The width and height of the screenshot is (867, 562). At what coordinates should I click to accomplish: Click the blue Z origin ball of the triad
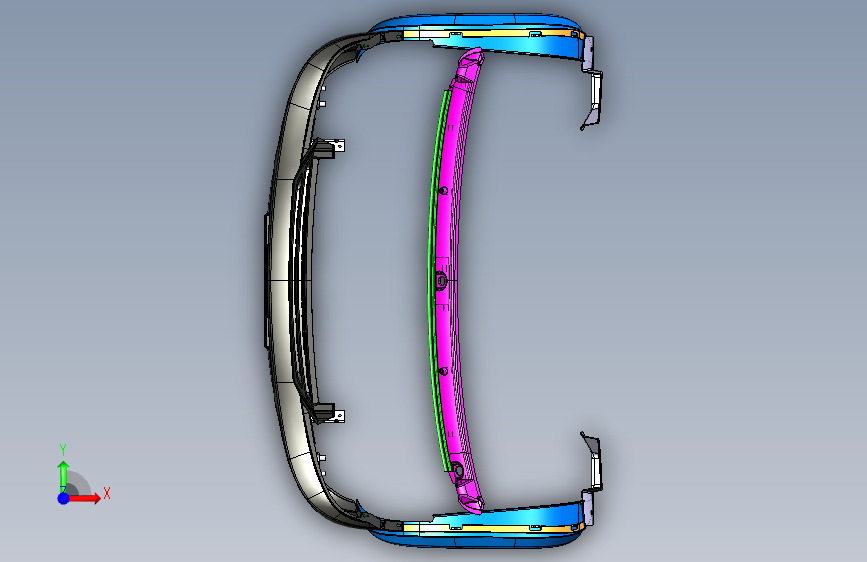tap(64, 498)
